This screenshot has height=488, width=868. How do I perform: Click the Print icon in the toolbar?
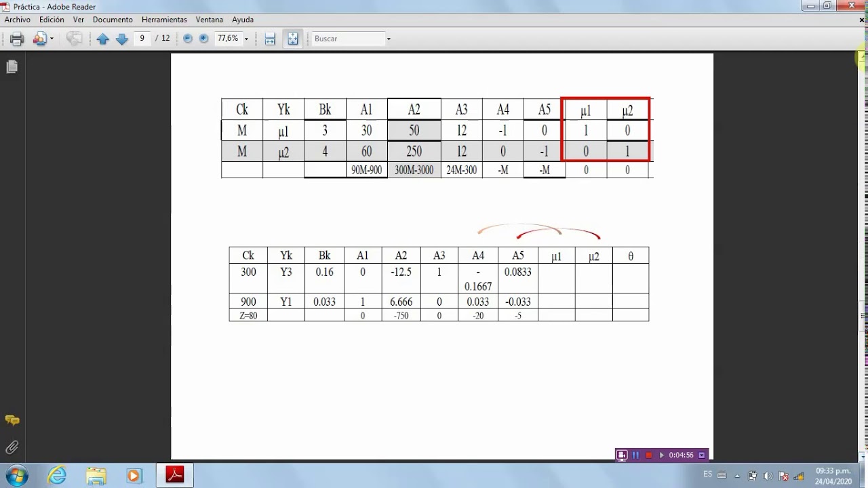tap(17, 39)
